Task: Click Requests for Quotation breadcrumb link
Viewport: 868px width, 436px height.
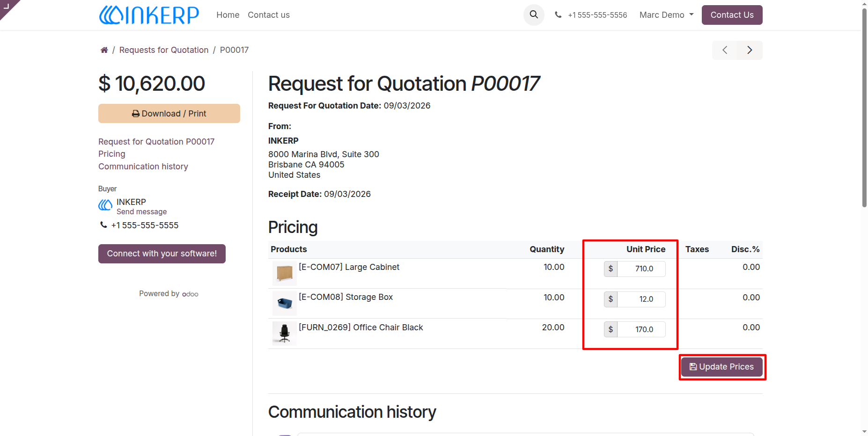Action: coord(164,50)
